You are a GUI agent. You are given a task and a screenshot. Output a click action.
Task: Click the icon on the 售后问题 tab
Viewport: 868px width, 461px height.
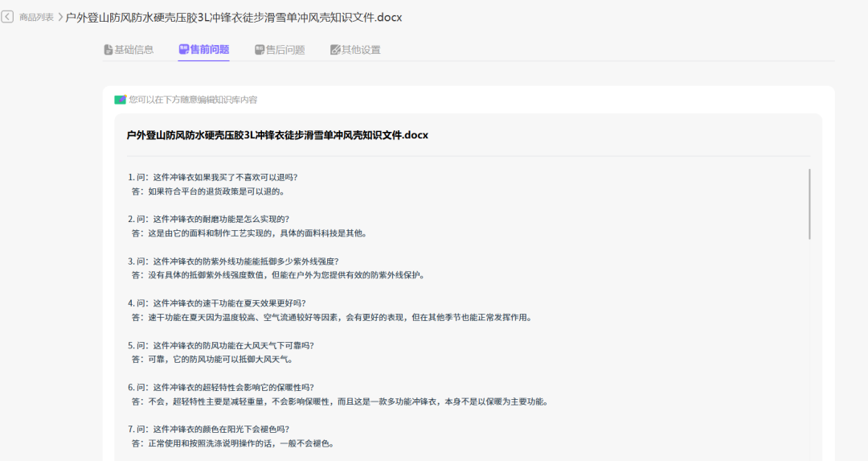pos(259,50)
